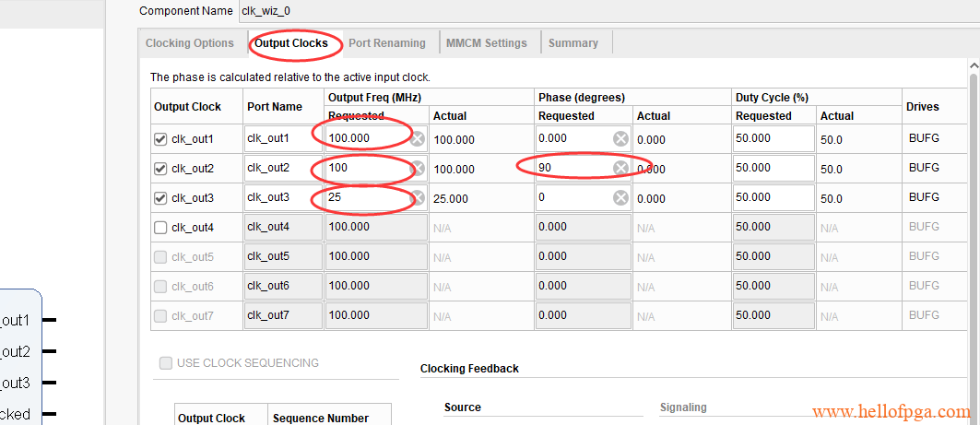
Task: Clear clk_out3 requested phase with X icon
Action: 620,198
